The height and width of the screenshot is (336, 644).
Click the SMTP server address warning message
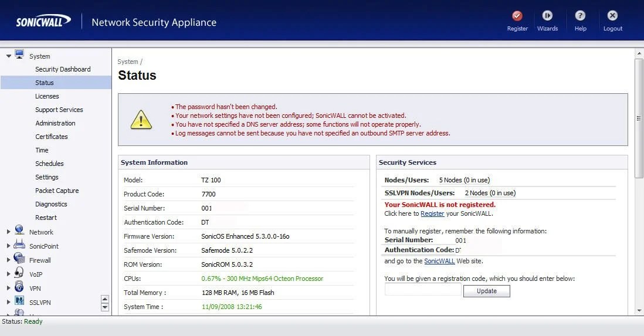click(x=313, y=133)
